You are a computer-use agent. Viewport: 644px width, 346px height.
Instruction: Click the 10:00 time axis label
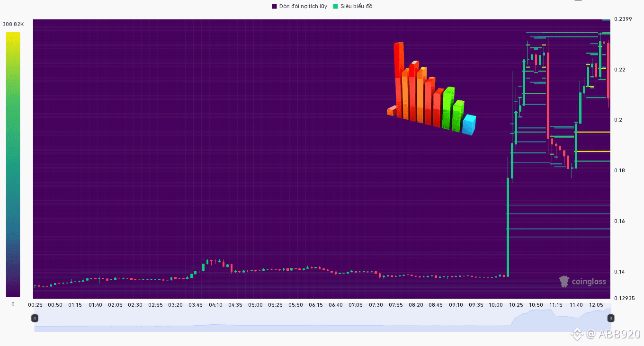point(496,305)
